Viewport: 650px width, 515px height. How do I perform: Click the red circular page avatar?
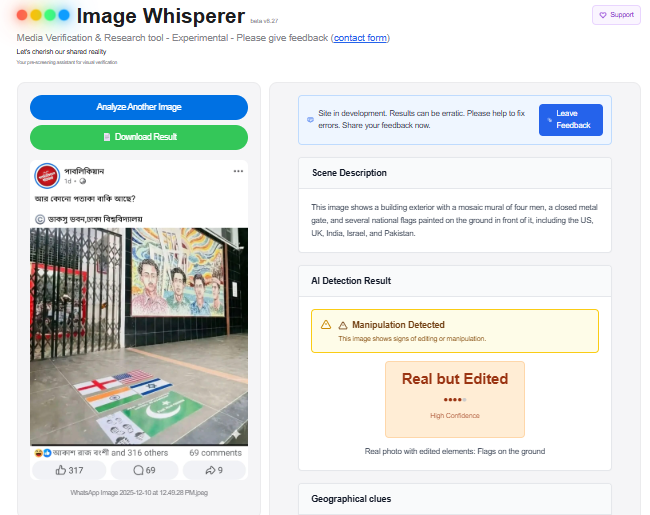click(x=46, y=175)
